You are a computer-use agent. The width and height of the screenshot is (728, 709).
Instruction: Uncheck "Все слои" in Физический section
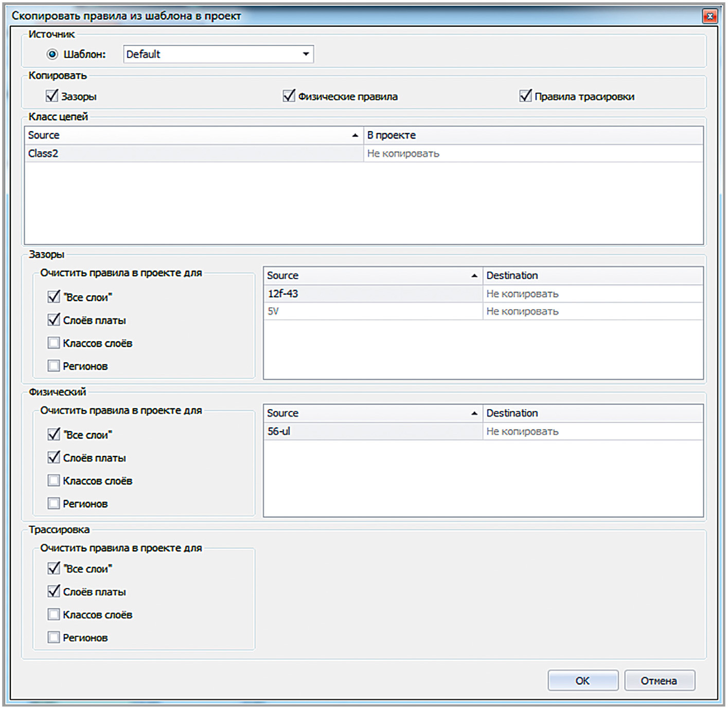54,434
